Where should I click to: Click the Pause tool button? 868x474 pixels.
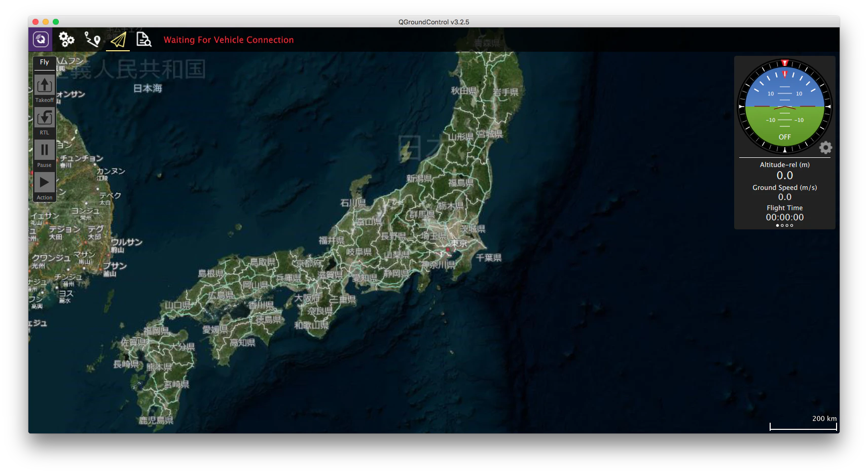point(45,150)
